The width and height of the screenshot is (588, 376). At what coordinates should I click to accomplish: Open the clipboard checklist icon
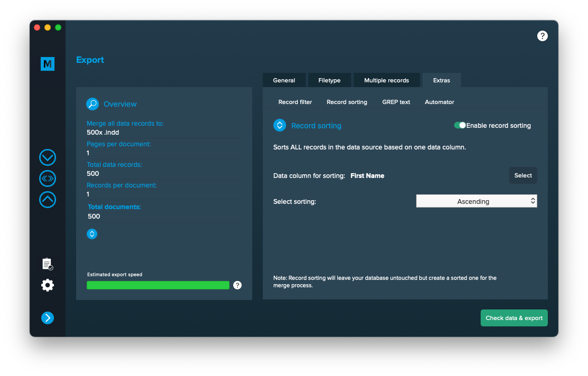pyautogui.click(x=48, y=264)
